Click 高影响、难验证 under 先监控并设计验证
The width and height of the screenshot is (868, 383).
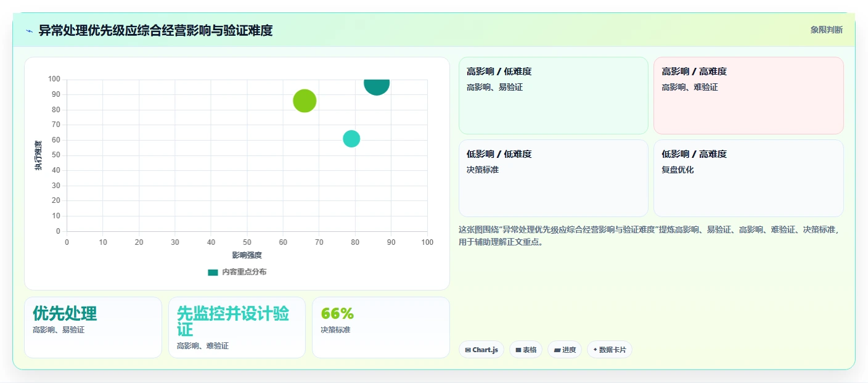(203, 346)
